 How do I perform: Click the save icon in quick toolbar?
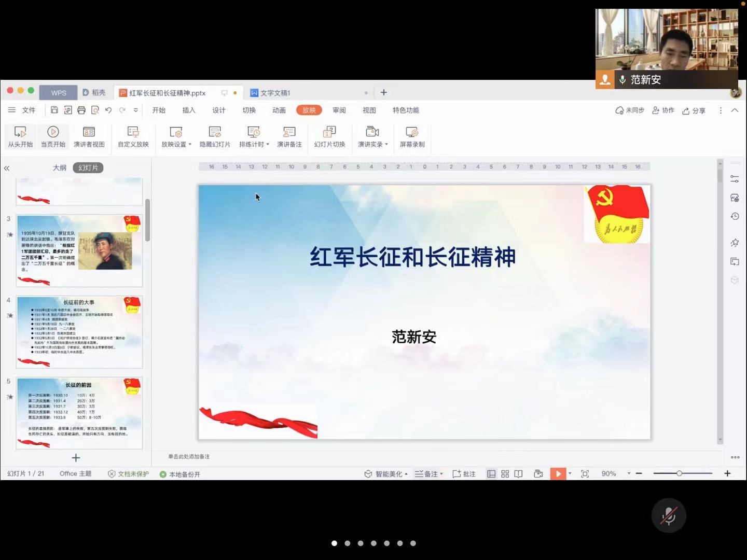coord(54,110)
